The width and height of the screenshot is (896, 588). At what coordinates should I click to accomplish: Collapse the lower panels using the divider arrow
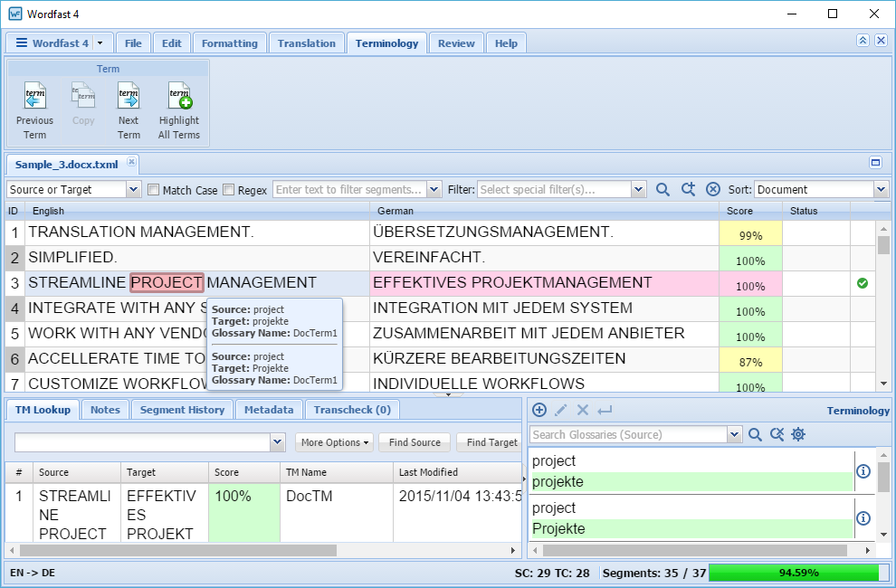pos(449,394)
